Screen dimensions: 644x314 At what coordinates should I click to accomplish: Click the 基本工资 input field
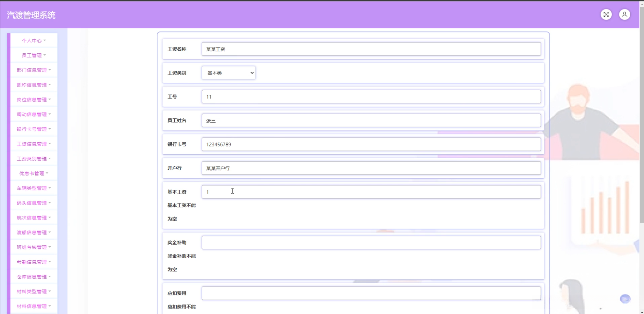371,192
